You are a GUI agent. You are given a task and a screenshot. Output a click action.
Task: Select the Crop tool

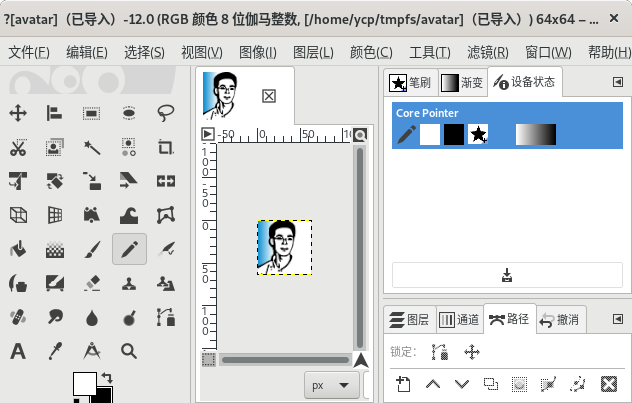(166, 147)
